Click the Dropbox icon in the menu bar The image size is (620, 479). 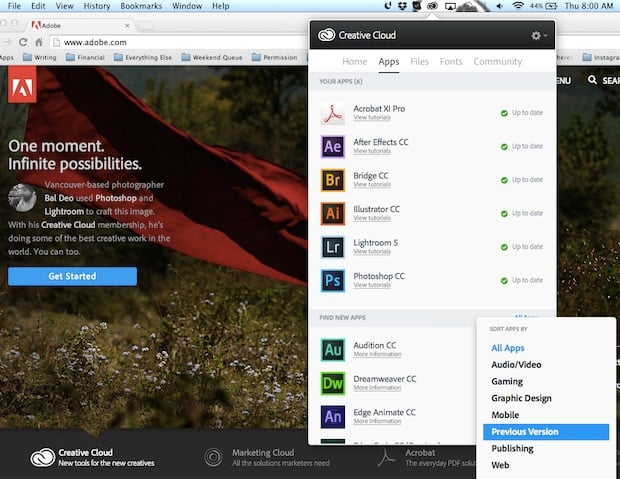click(402, 6)
